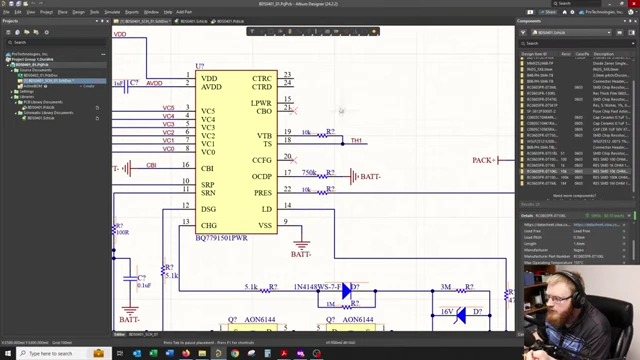Select BDS0402_01.PcbDoc in Projects tree
Viewport: 640px width, 360px height.
click(x=40, y=76)
